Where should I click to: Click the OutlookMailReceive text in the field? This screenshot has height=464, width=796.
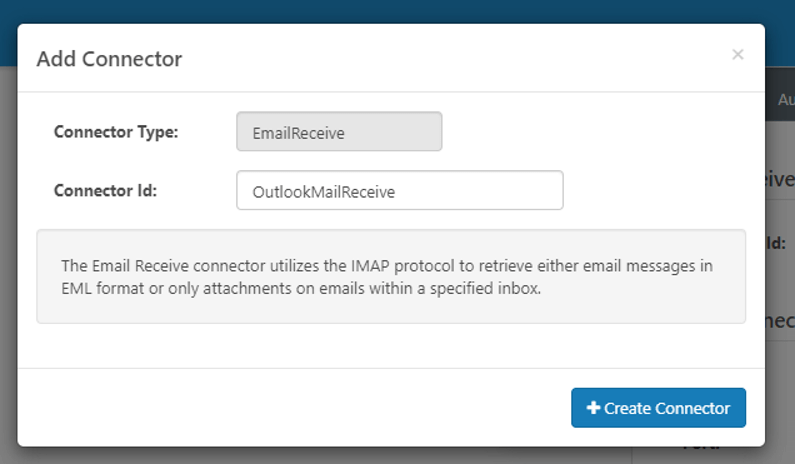323,192
